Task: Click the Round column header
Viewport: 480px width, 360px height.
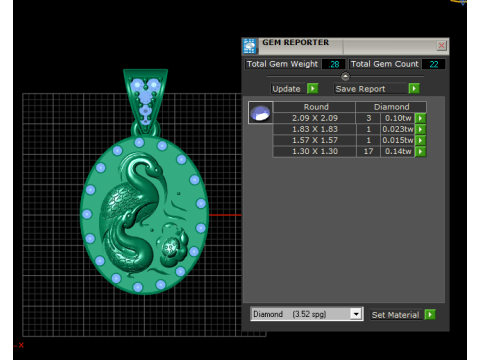Action: tap(315, 107)
